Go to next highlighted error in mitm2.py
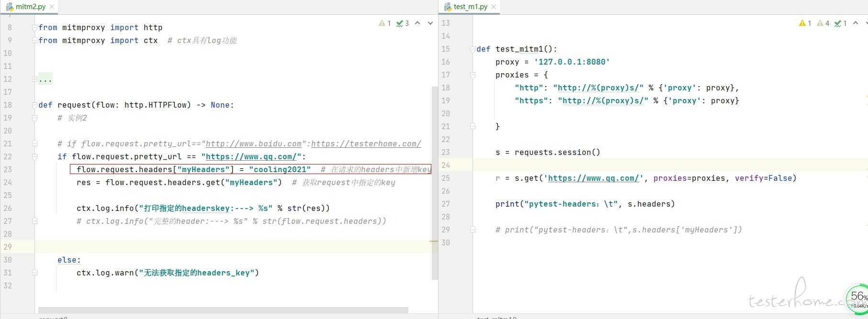The image size is (868, 319). pyautogui.click(x=430, y=23)
